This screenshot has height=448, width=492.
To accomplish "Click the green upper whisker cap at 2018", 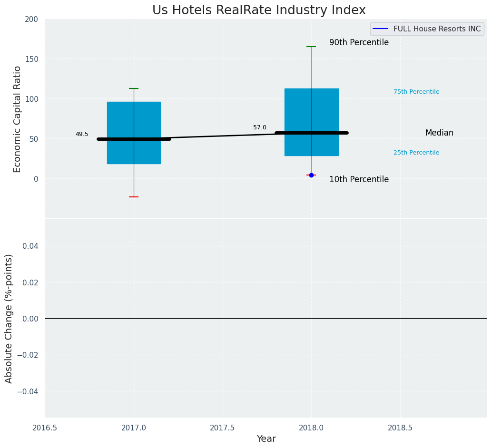I will [311, 47].
